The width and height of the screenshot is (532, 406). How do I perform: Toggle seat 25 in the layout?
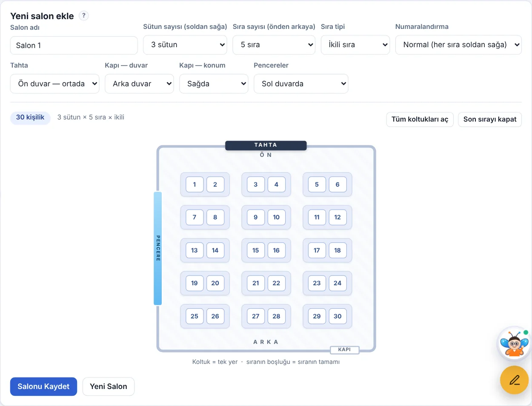pos(194,316)
